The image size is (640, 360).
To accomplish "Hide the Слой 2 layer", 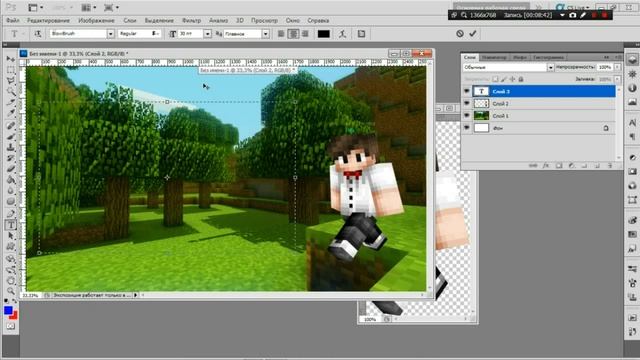I will [467, 104].
